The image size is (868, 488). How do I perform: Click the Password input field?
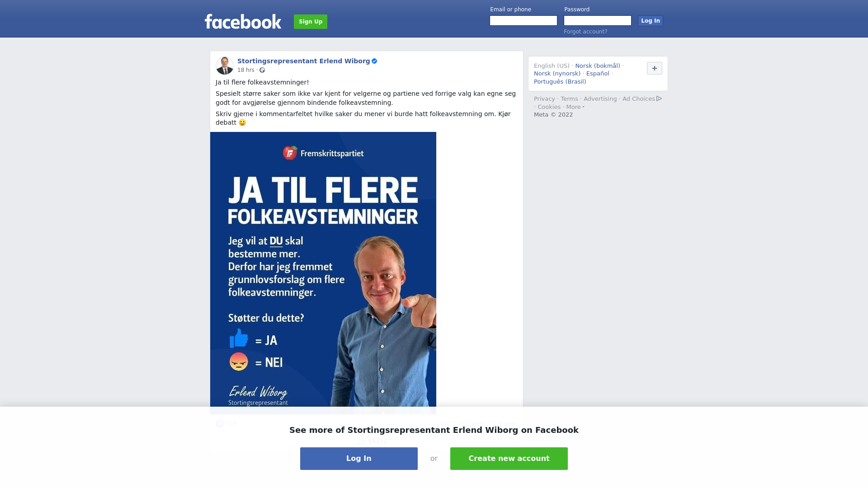[598, 21]
